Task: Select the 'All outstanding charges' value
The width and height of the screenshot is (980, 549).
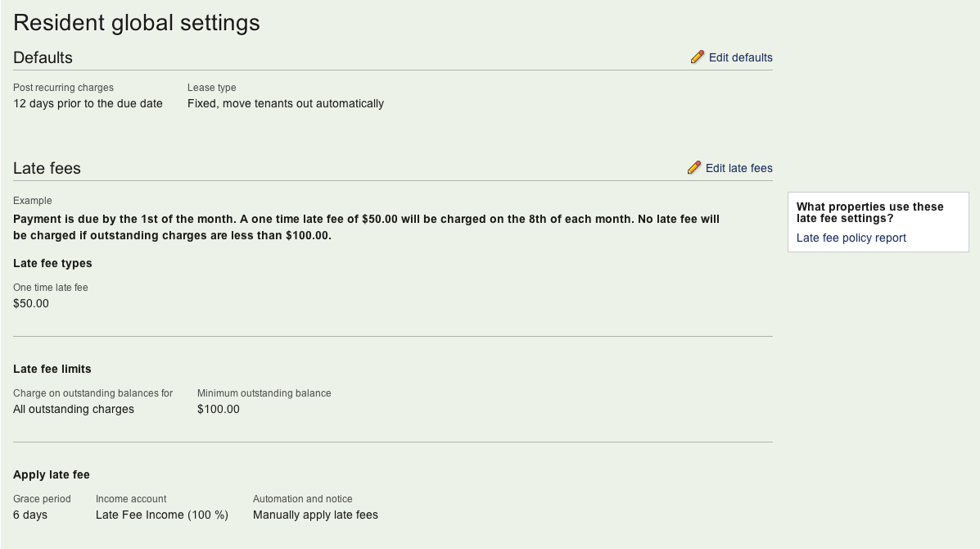Action: pyautogui.click(x=74, y=409)
